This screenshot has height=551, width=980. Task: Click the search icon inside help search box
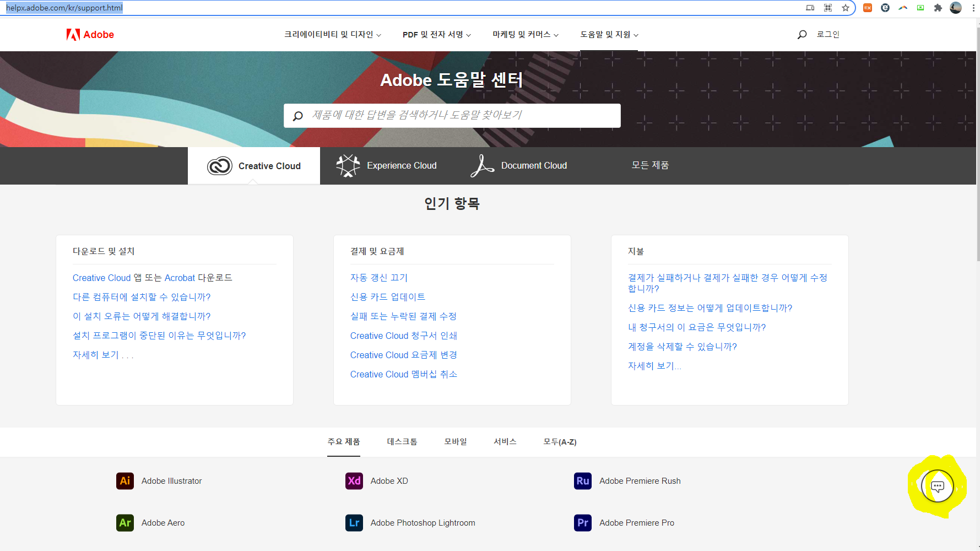tap(298, 116)
